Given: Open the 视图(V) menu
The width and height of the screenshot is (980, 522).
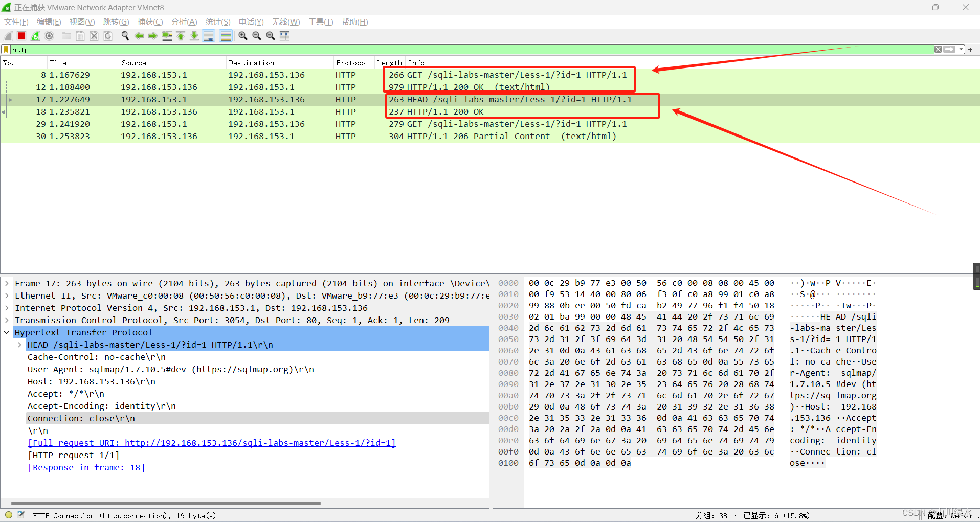Looking at the screenshot, I should coord(82,22).
